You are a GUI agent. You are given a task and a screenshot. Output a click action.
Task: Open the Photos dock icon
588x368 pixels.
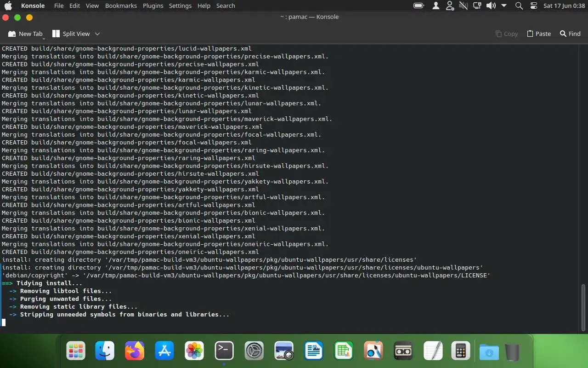pos(194,351)
